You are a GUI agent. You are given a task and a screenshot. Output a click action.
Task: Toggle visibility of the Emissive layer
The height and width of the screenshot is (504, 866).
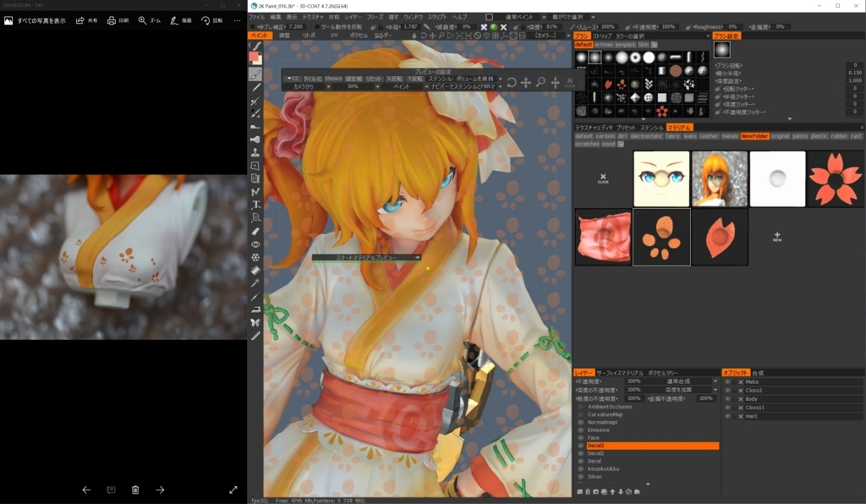[x=581, y=430]
